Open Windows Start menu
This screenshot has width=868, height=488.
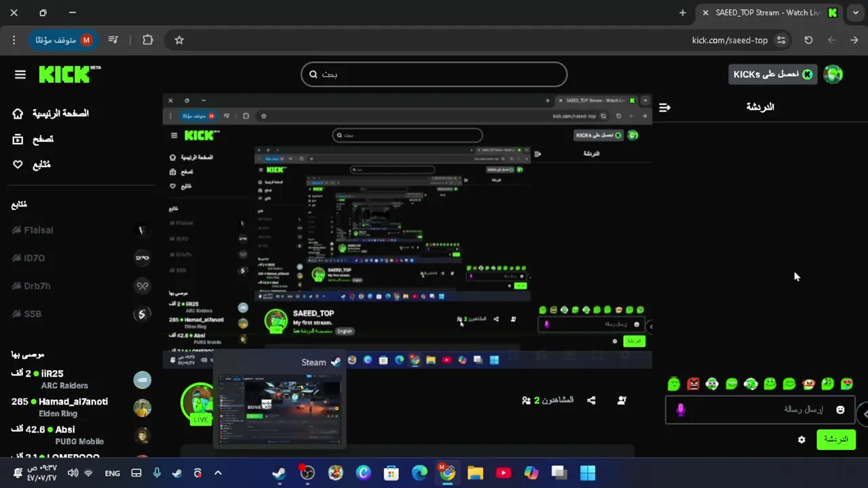pos(587,473)
